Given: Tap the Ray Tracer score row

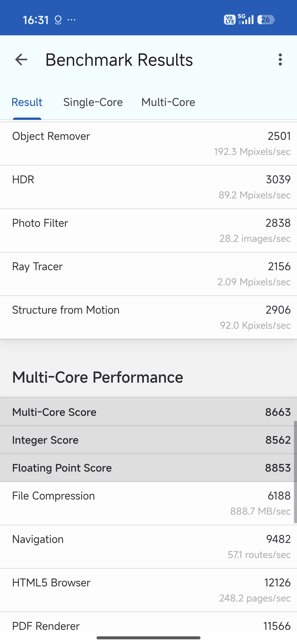Looking at the screenshot, I should [x=148, y=274].
